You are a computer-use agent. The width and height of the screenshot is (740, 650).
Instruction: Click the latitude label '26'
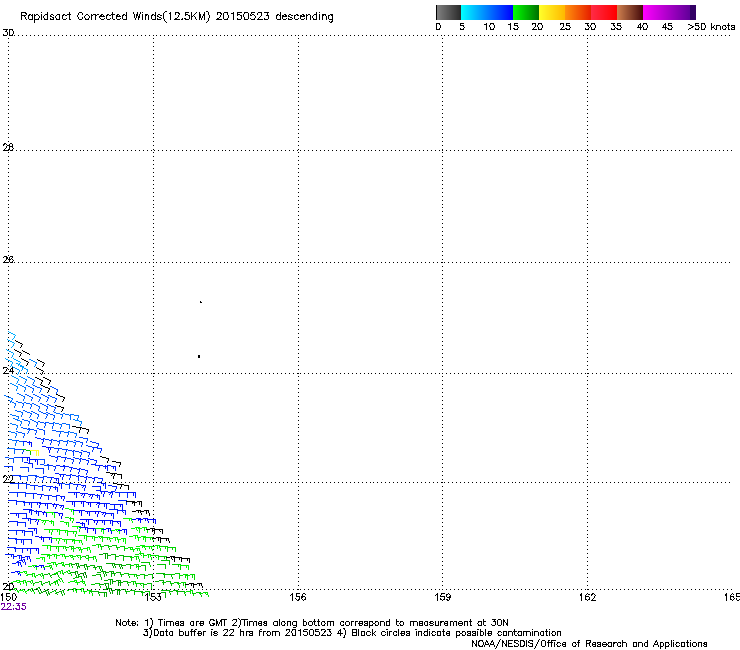click(x=8, y=259)
